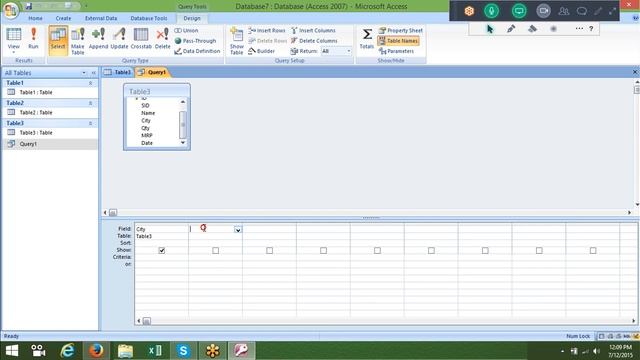Check Show box in eighth grid column
The image size is (640, 360).
coord(539,250)
